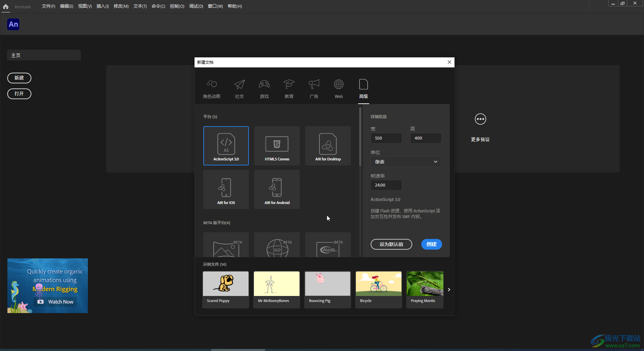Choose the BETA VR Panorama tile

(226, 245)
